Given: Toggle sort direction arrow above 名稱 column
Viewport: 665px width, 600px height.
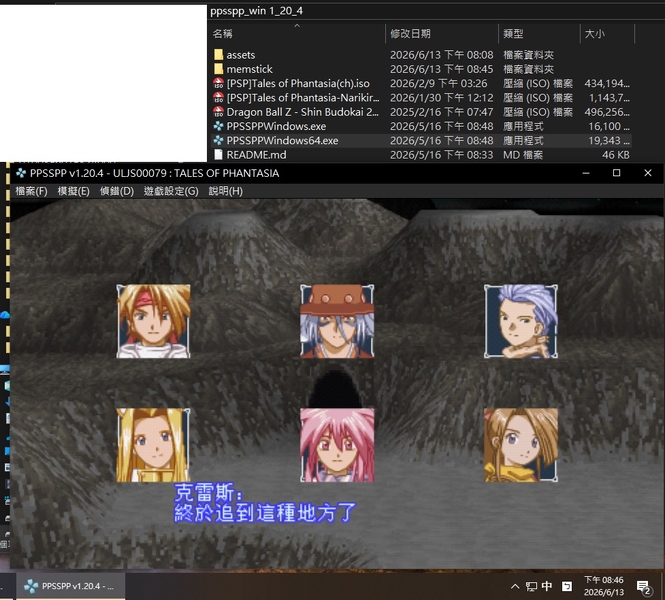Looking at the screenshot, I should tap(297, 25).
